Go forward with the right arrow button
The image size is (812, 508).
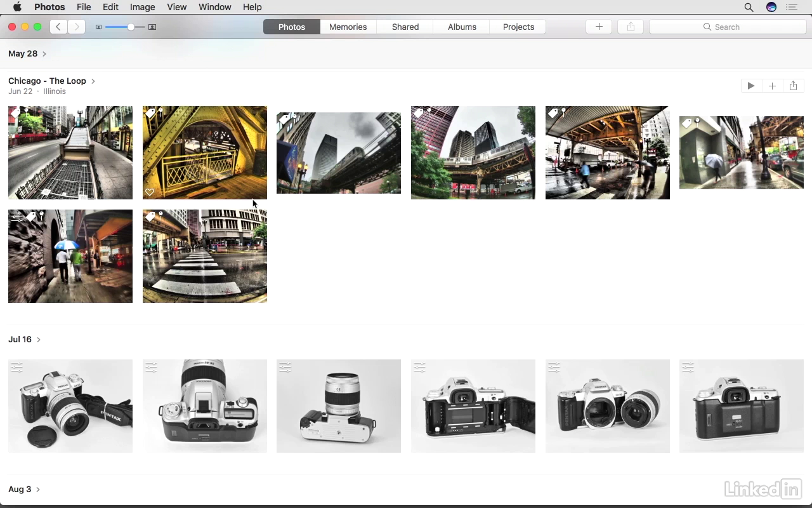coord(77,27)
